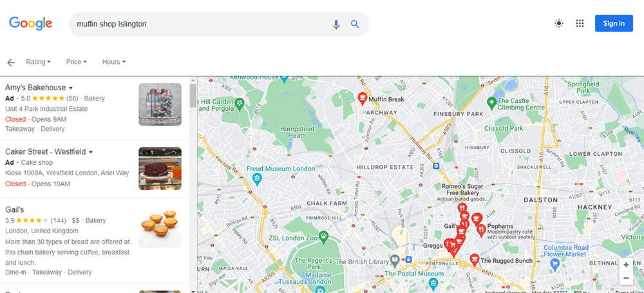Open the Google apps grid

point(580,23)
